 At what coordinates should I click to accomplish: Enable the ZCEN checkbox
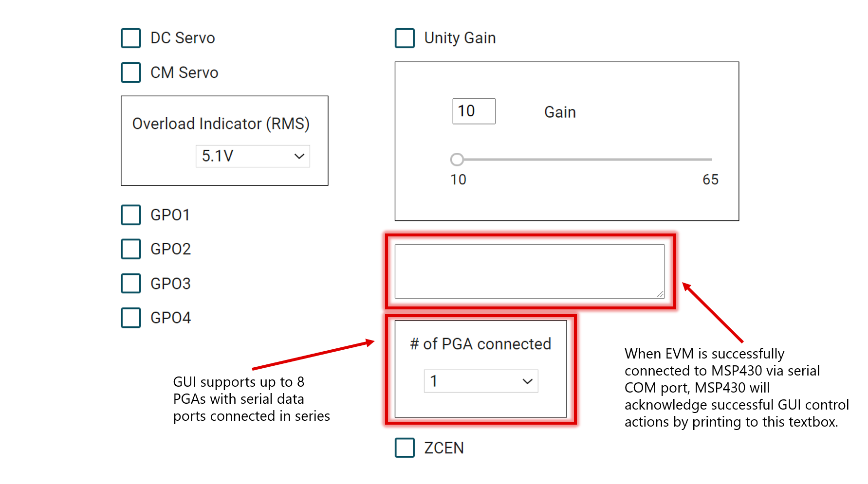pyautogui.click(x=405, y=448)
